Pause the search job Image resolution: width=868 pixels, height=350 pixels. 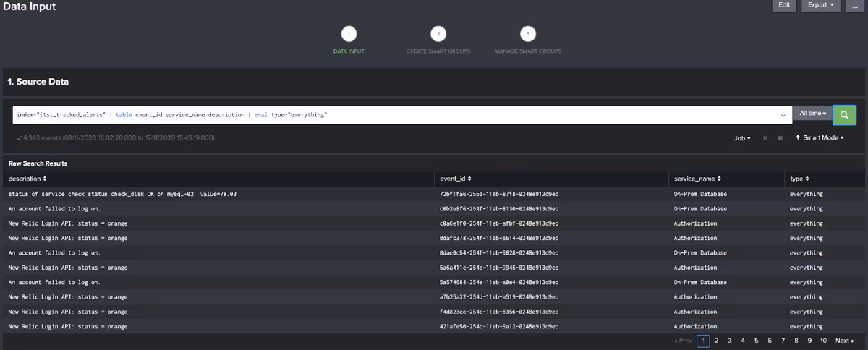[x=765, y=138]
